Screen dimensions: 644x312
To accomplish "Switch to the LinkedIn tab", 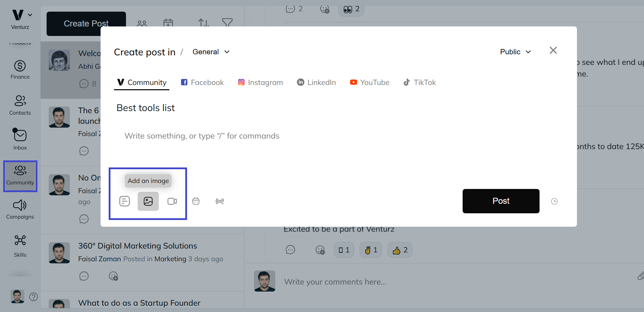I will pyautogui.click(x=317, y=82).
